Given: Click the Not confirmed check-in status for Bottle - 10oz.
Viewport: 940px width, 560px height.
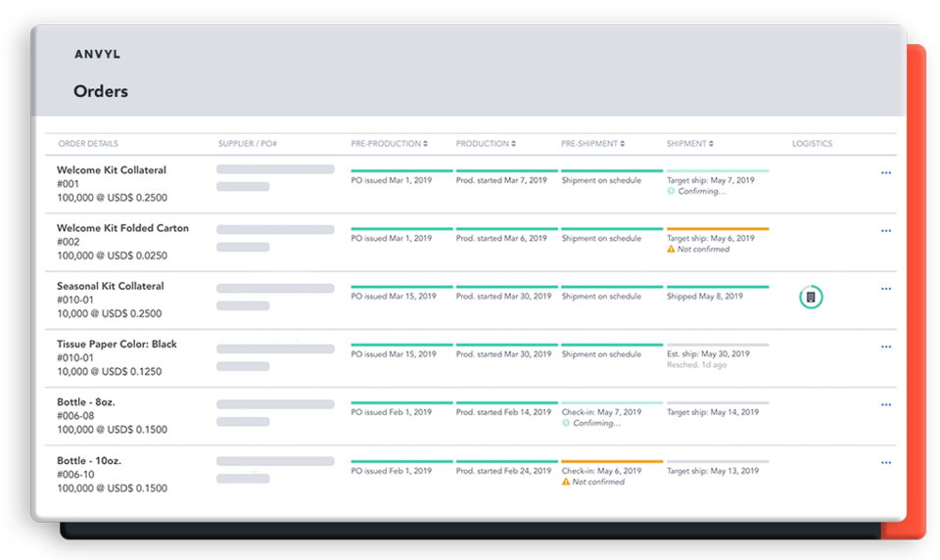Looking at the screenshot, I should 597,482.
